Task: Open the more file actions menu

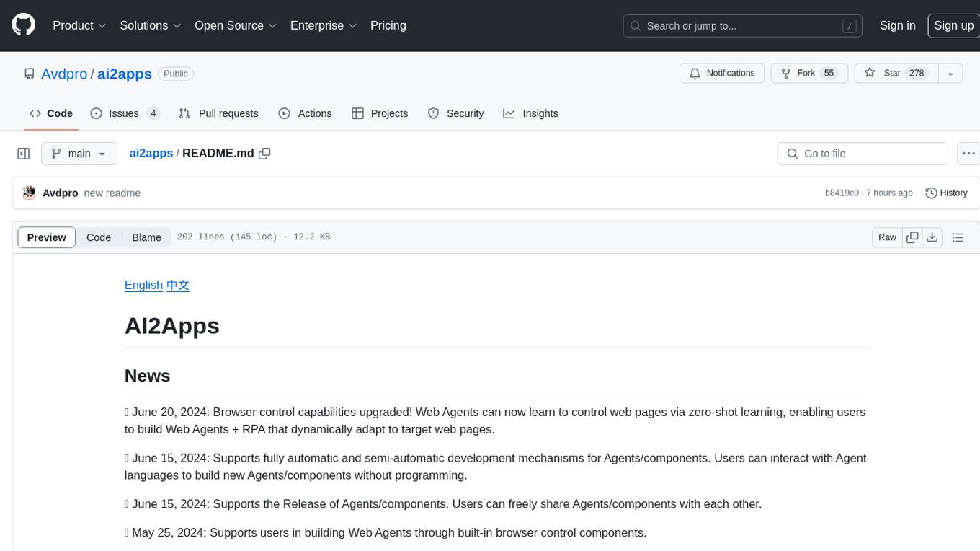Action: [968, 154]
